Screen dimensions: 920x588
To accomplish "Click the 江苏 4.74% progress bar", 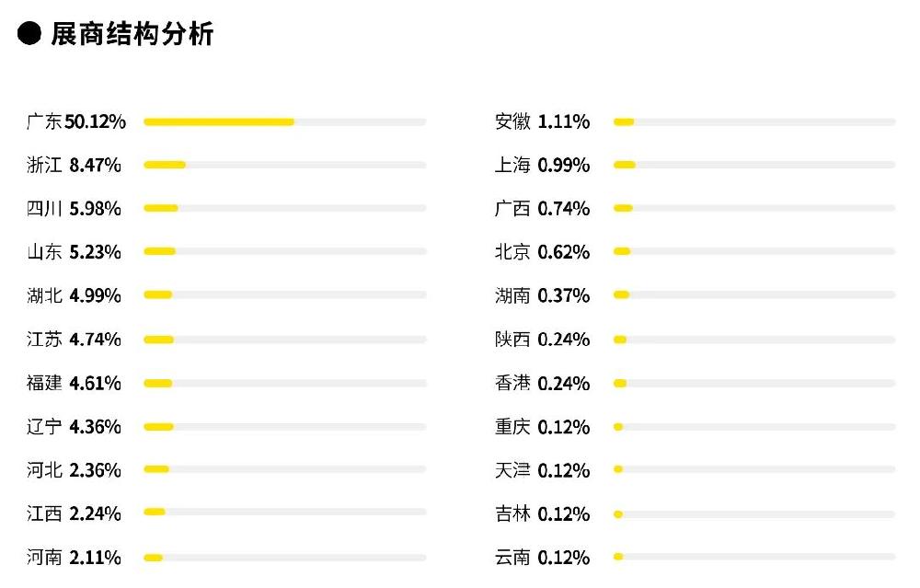I will (284, 340).
